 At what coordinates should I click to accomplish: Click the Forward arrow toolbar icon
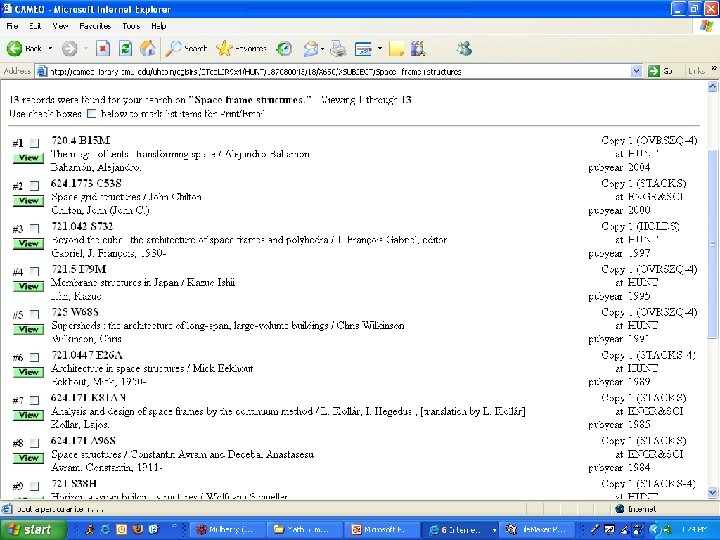click(69, 48)
